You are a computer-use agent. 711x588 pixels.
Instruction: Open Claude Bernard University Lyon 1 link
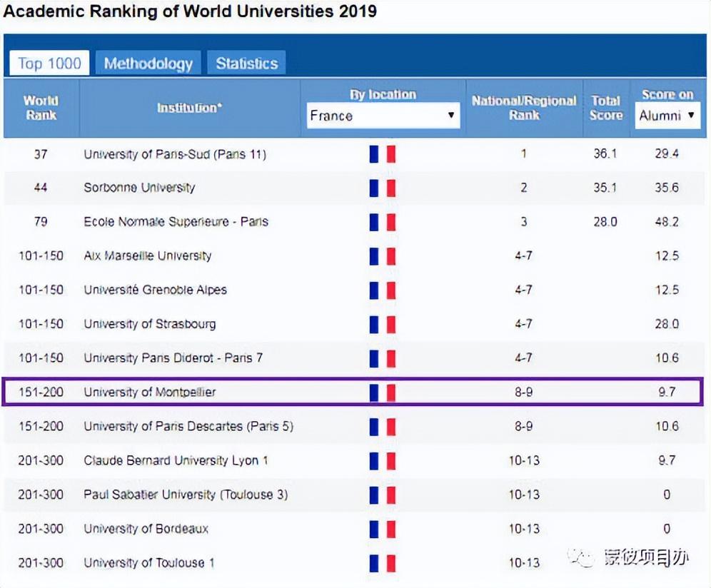coord(176,460)
